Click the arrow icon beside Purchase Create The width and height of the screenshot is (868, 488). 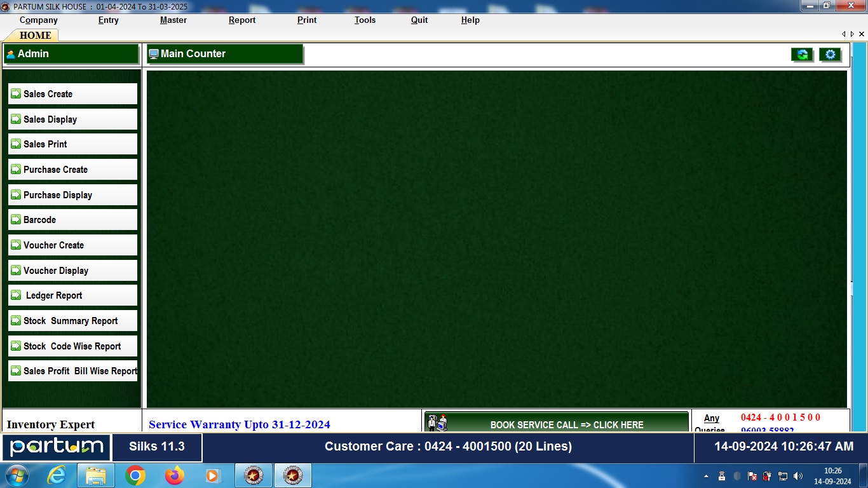point(16,169)
